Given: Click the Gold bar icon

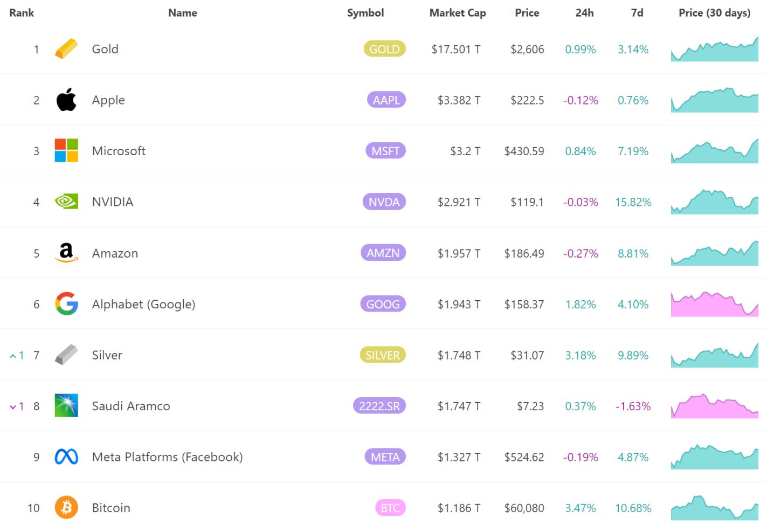Looking at the screenshot, I should pyautogui.click(x=66, y=49).
